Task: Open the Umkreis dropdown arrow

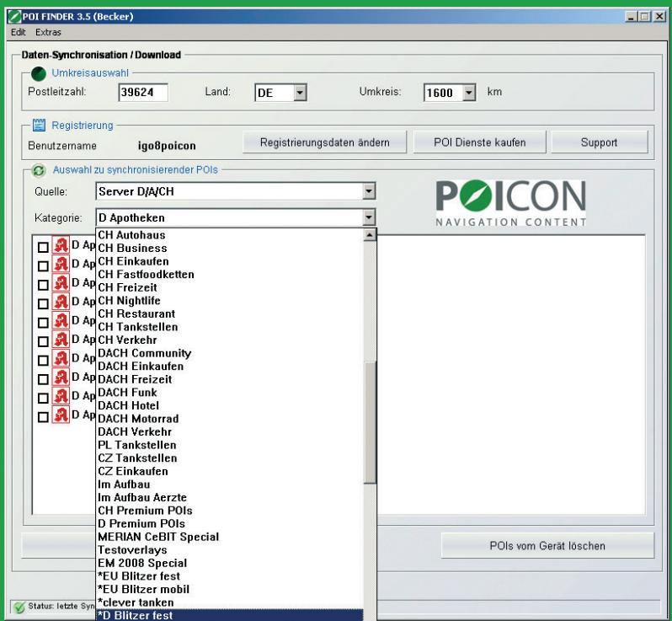Action: tap(469, 92)
